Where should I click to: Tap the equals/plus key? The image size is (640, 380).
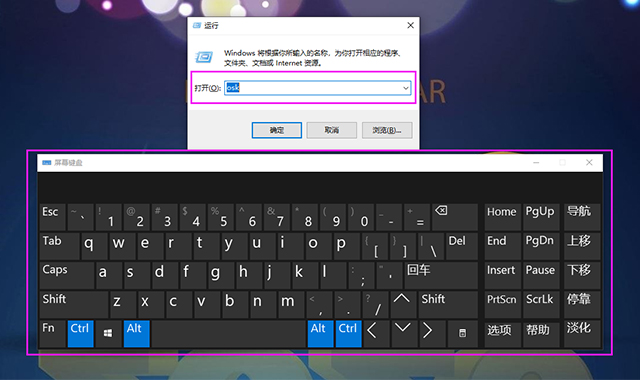[417, 217]
